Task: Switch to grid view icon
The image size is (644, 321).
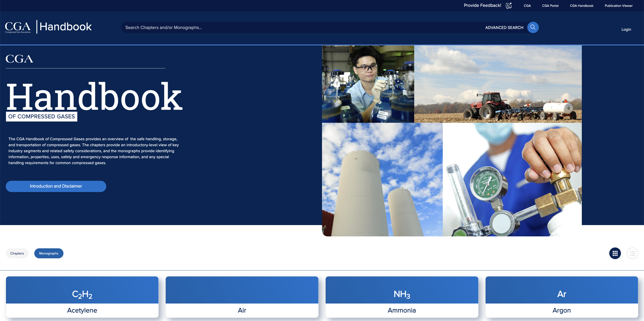Action: (x=615, y=253)
